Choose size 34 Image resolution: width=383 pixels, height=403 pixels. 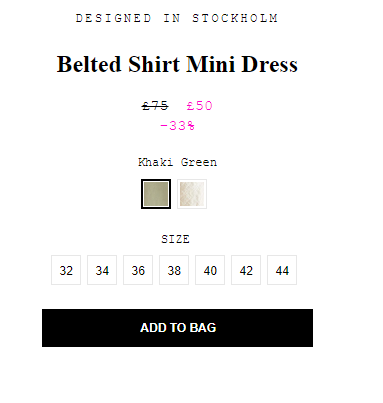pos(102,270)
